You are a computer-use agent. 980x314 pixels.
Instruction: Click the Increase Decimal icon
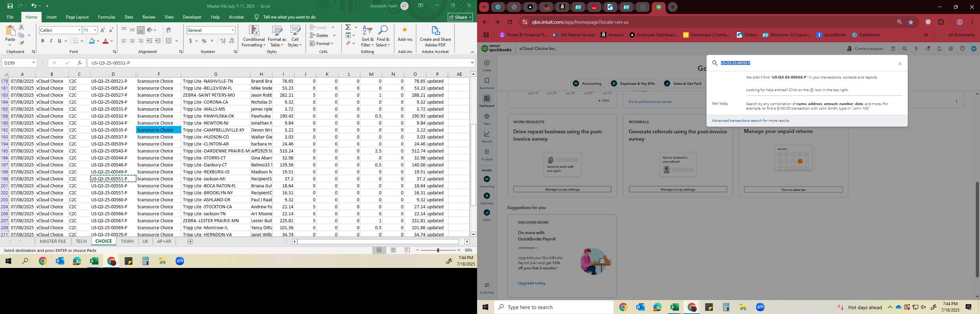pos(223,41)
